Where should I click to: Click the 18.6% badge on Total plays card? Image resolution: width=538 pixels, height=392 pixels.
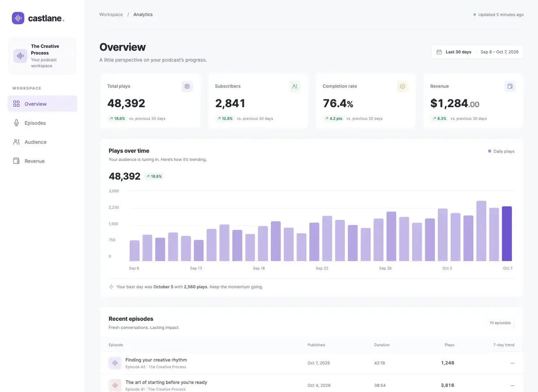tap(117, 119)
